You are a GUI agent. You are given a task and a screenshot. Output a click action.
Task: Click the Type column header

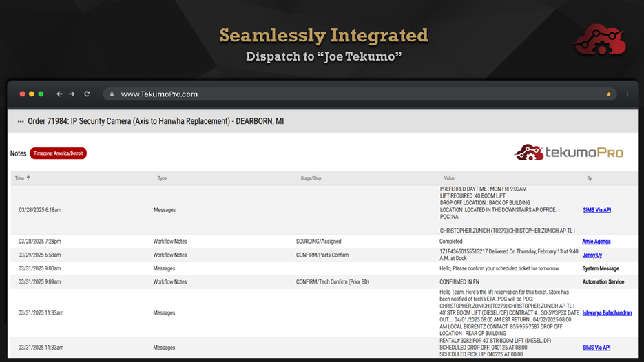[x=163, y=178]
